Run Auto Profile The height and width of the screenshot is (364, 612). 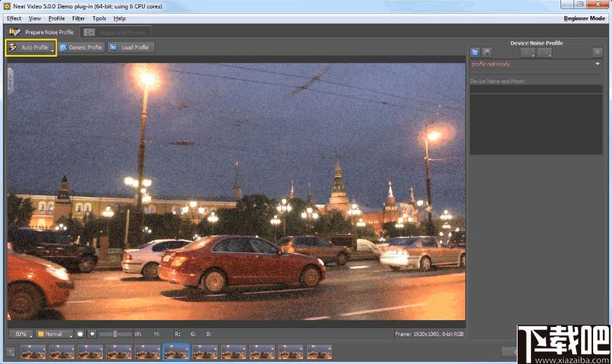coord(31,47)
